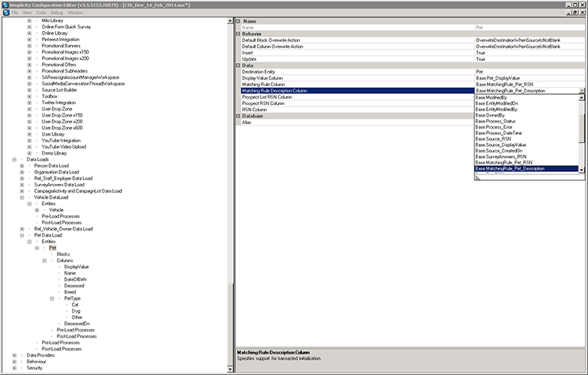
Task: Select the Matching Rule Column property
Action: point(413,84)
